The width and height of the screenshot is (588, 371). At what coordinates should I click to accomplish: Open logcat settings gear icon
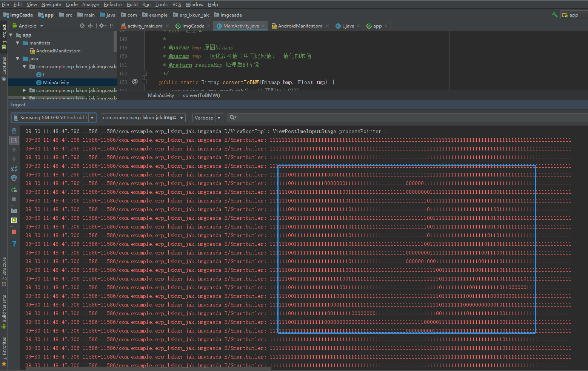coord(14,199)
